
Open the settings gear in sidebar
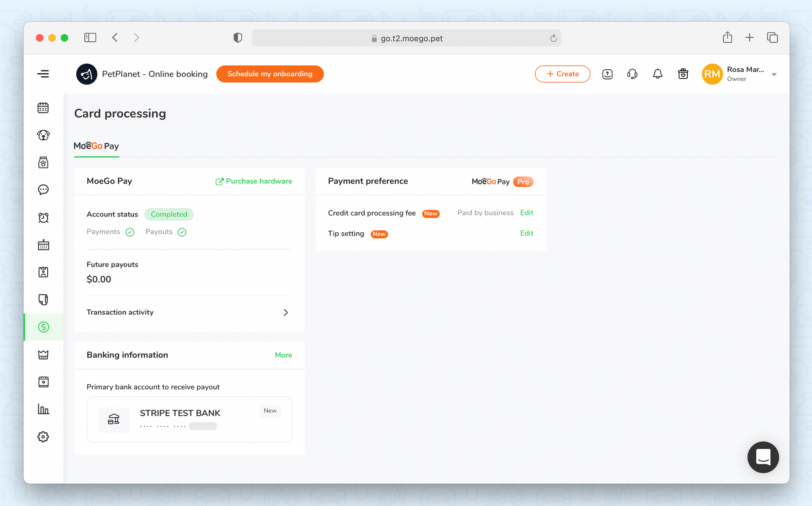pos(43,437)
